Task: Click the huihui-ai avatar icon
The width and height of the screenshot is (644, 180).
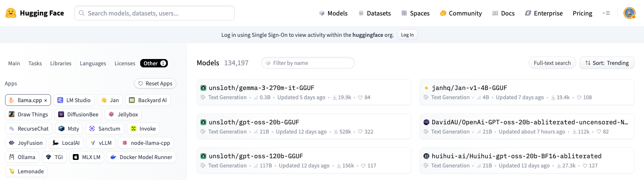Action: tap(426, 156)
